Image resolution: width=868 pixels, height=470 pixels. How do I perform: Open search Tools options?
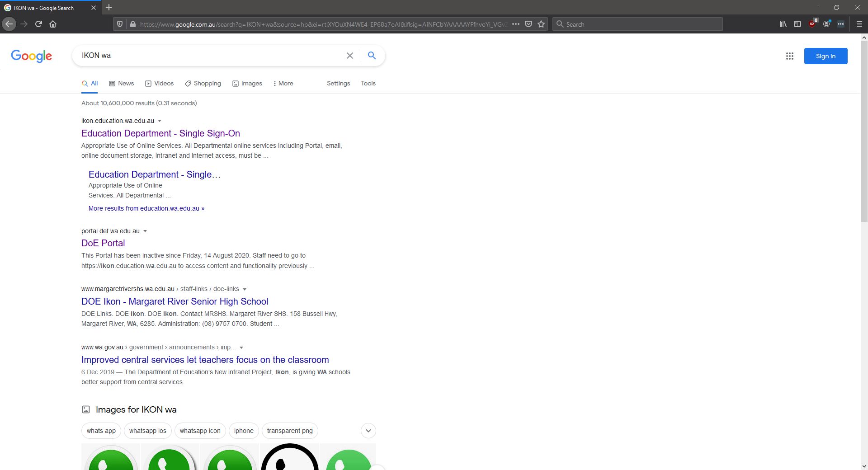(368, 83)
